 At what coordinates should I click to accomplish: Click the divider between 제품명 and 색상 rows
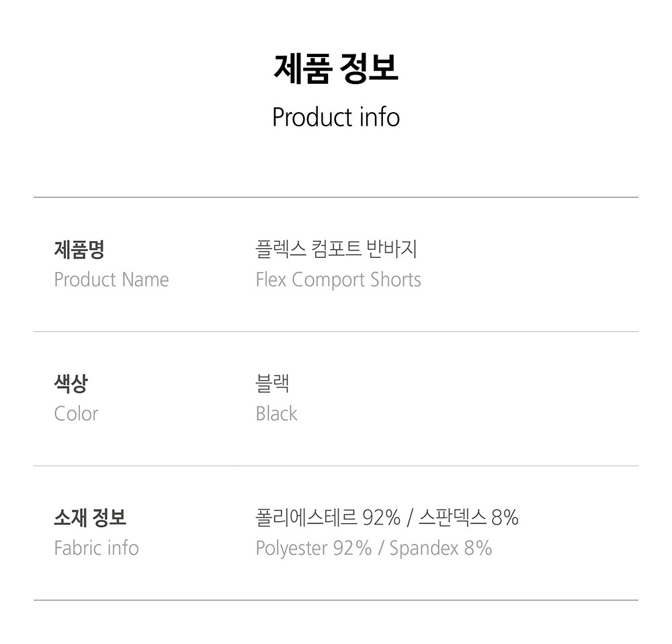pos(336,332)
